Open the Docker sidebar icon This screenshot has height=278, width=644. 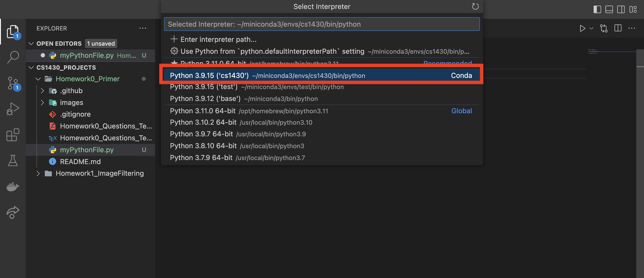[13, 186]
